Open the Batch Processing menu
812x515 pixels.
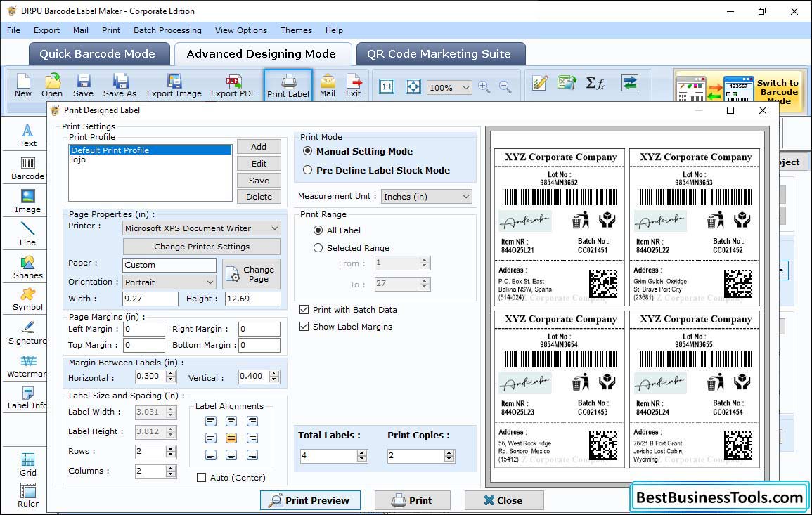[x=167, y=30]
